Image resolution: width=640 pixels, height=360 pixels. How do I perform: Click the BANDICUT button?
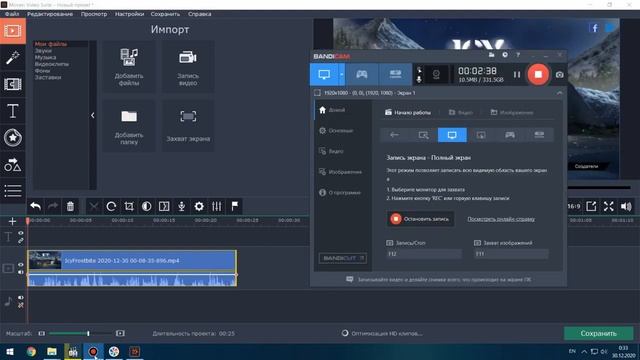pyautogui.click(x=342, y=258)
